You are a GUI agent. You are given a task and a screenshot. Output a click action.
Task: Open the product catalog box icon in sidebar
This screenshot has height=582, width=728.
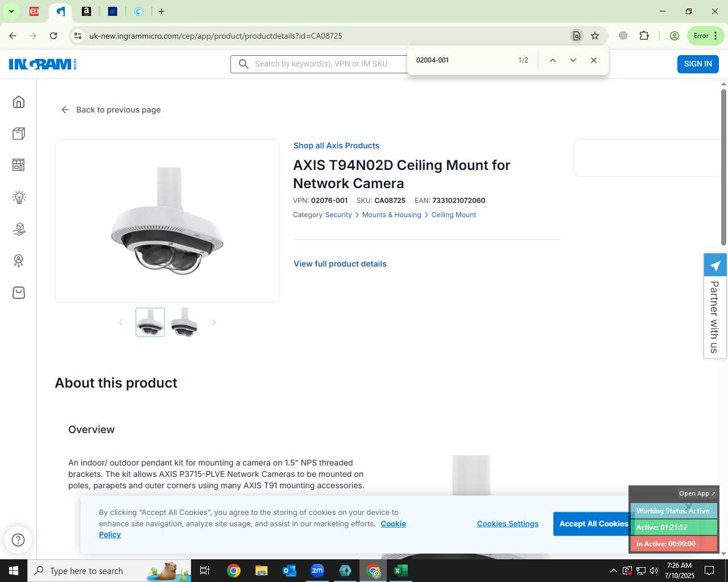pyautogui.click(x=19, y=134)
